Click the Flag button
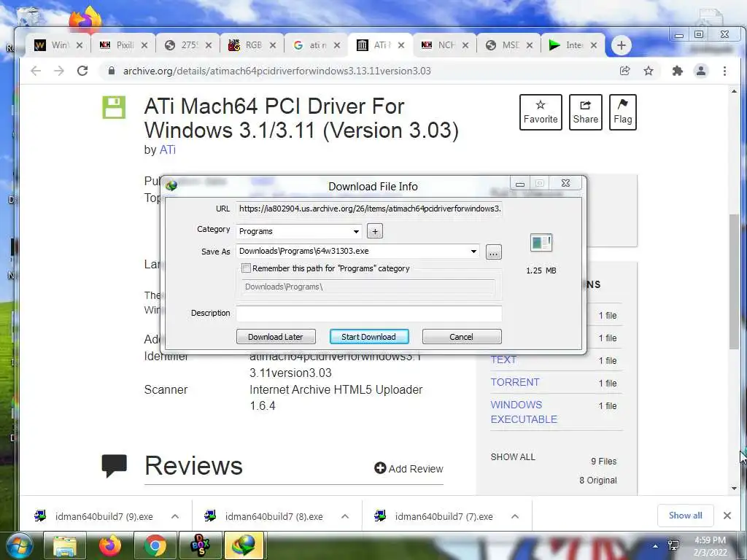Image resolution: width=747 pixels, height=560 pixels. 623,112
